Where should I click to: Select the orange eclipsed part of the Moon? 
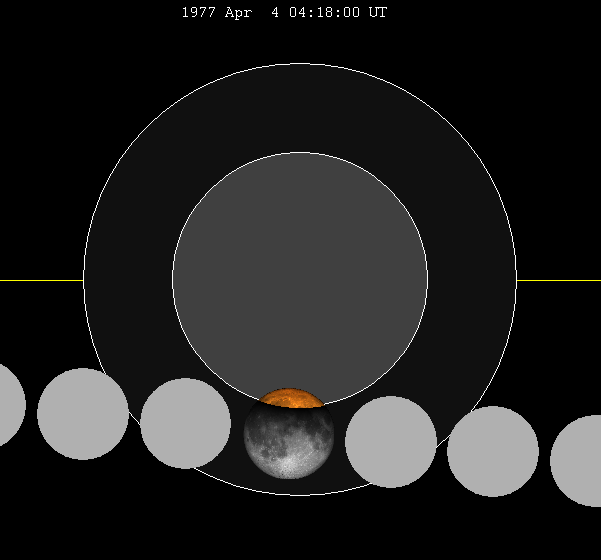coord(289,399)
